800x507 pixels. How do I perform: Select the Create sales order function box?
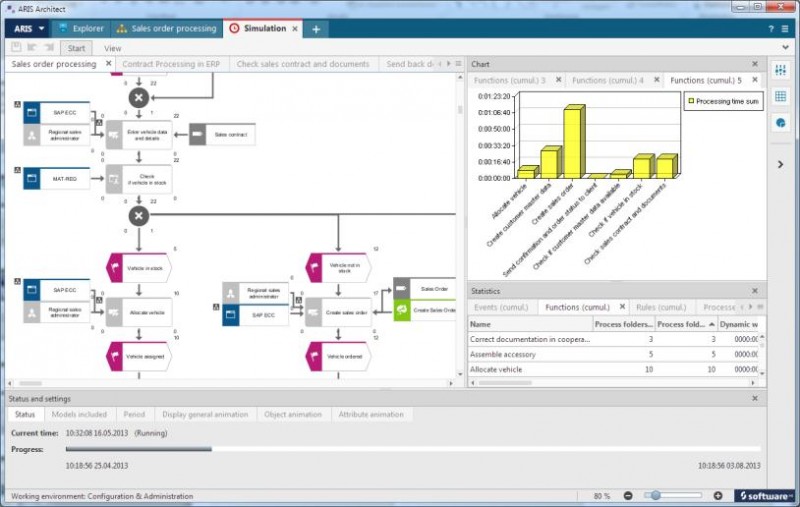(338, 312)
